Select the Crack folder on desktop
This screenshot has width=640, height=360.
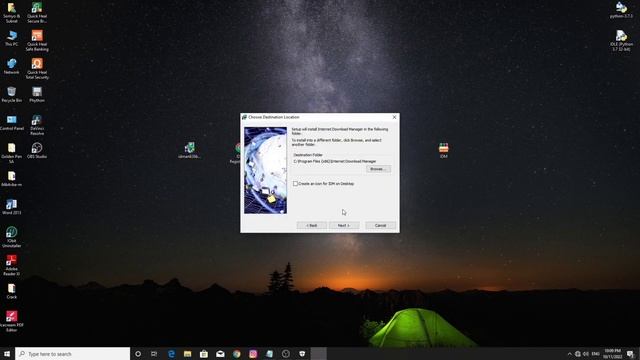tap(11, 291)
